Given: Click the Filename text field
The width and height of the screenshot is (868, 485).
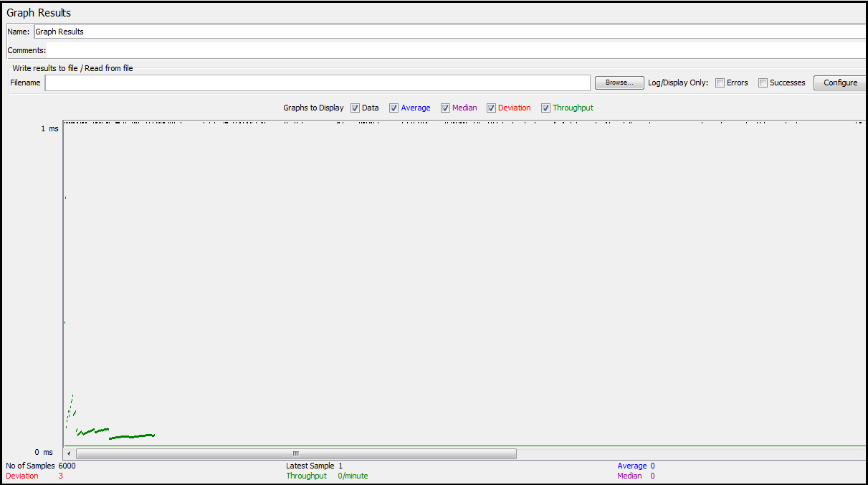Looking at the screenshot, I should pos(318,83).
